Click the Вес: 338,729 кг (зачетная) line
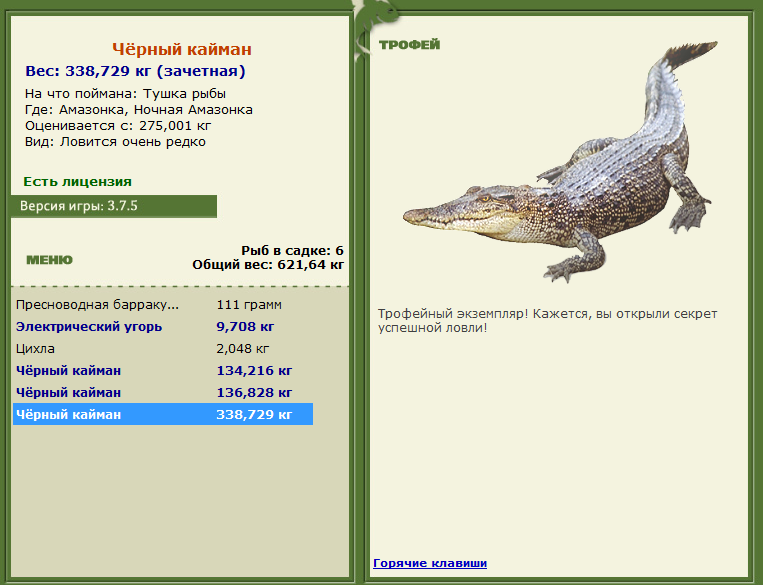 point(135,71)
